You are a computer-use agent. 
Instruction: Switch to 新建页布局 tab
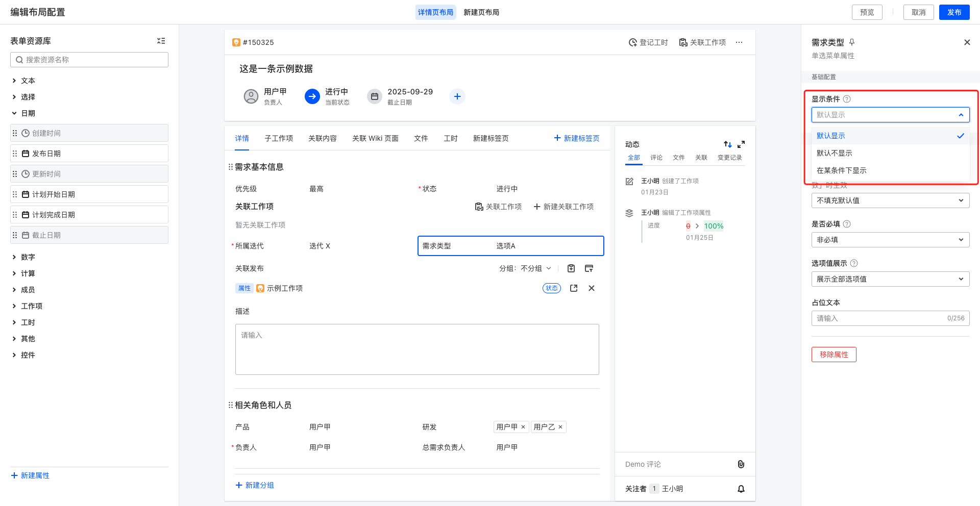tap(481, 12)
